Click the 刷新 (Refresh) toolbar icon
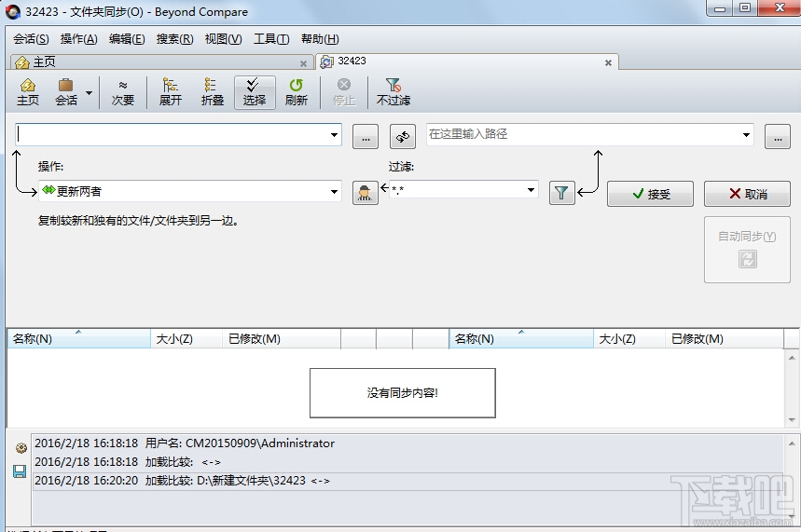 tap(297, 92)
